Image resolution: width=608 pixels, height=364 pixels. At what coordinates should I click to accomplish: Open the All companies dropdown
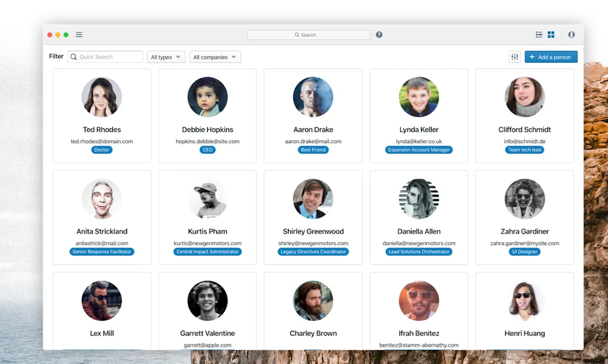(x=214, y=56)
